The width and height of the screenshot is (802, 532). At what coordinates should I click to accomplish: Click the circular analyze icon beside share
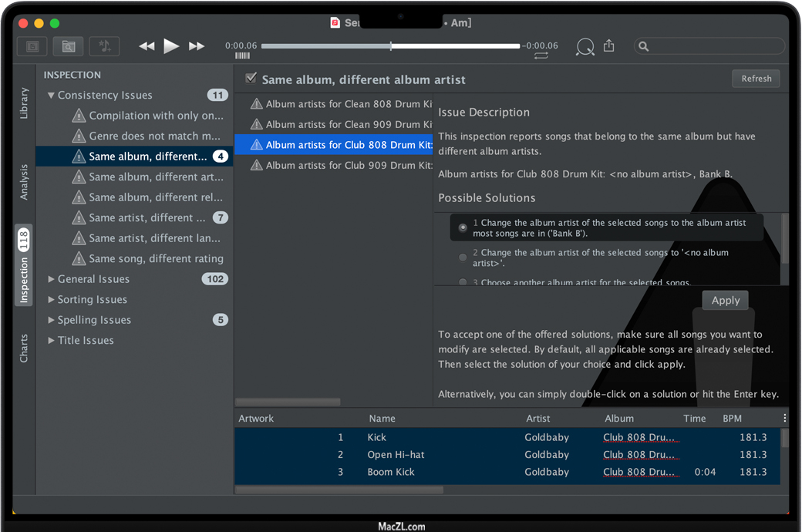(x=585, y=47)
